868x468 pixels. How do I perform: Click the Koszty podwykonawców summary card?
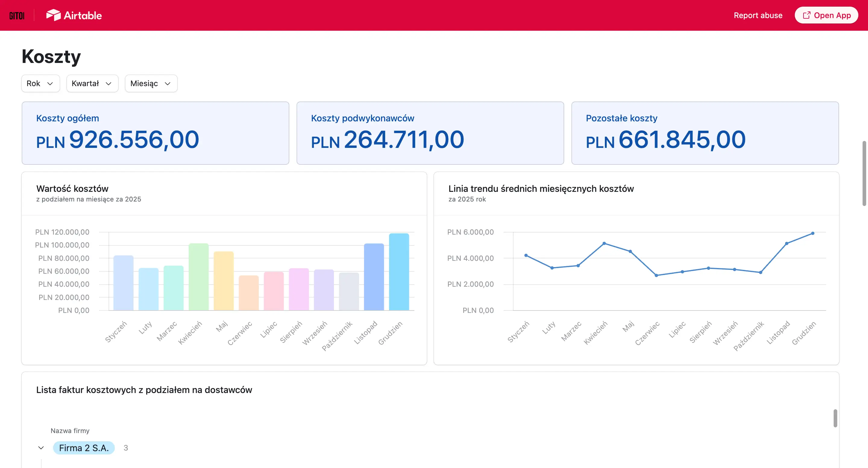[430, 133]
